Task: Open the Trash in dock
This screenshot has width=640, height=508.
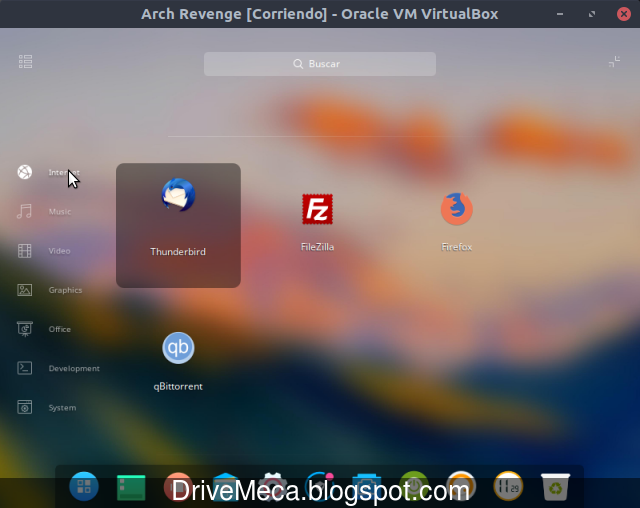Action: click(x=555, y=486)
